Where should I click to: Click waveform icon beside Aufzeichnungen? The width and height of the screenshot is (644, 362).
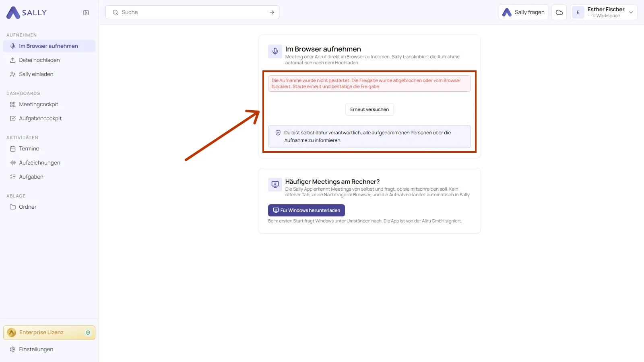tap(13, 162)
